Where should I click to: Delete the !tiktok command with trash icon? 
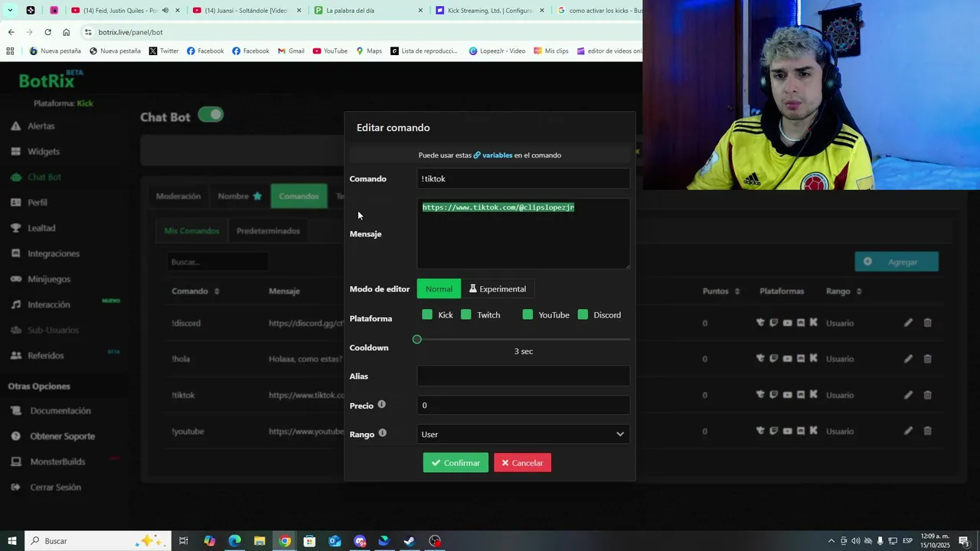(927, 395)
